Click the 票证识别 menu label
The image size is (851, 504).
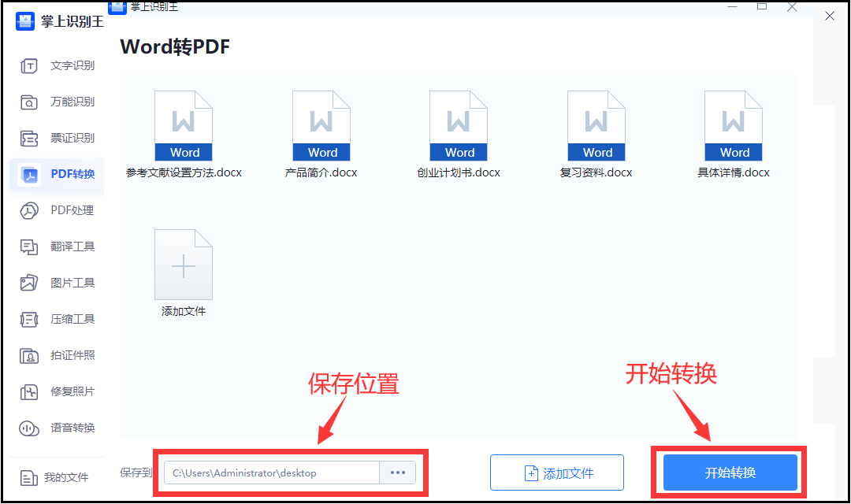[x=72, y=139]
